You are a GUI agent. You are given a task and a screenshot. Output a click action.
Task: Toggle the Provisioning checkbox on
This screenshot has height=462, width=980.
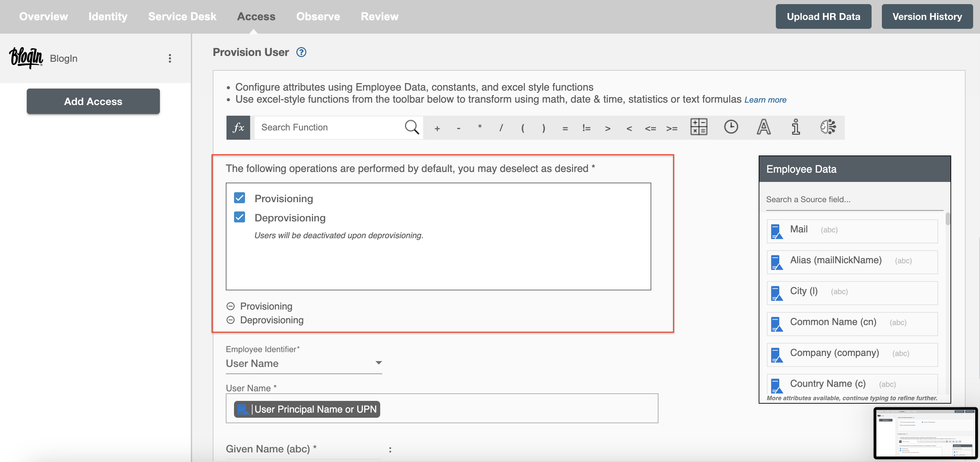240,198
